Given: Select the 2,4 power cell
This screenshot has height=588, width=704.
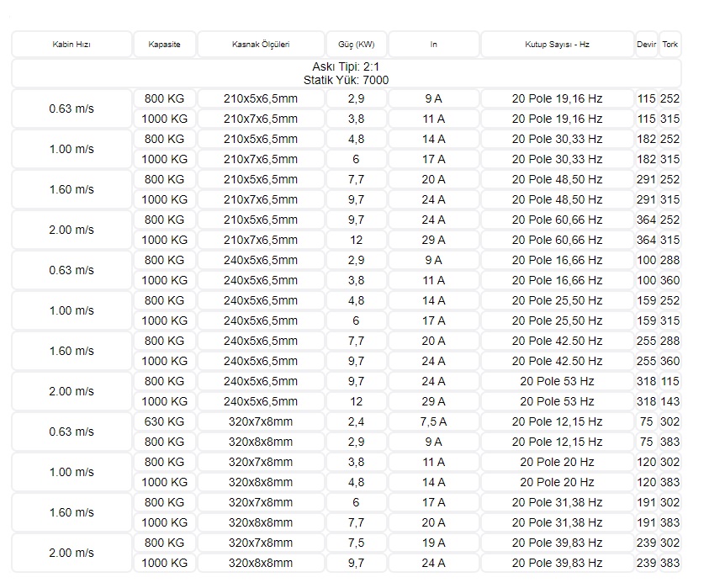Looking at the screenshot, I should pyautogui.click(x=356, y=421).
